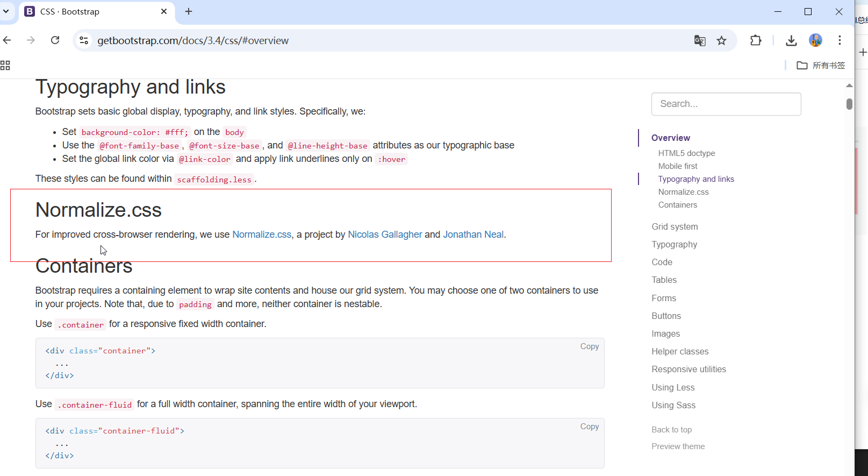The width and height of the screenshot is (868, 476).
Task: Click the @link-color code text
Action: (x=205, y=159)
